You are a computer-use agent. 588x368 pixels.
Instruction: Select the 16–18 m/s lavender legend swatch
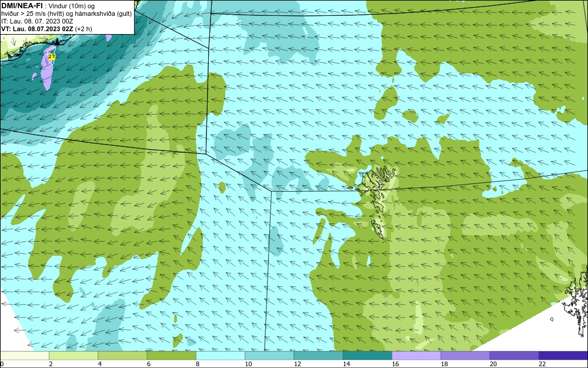[416, 355]
